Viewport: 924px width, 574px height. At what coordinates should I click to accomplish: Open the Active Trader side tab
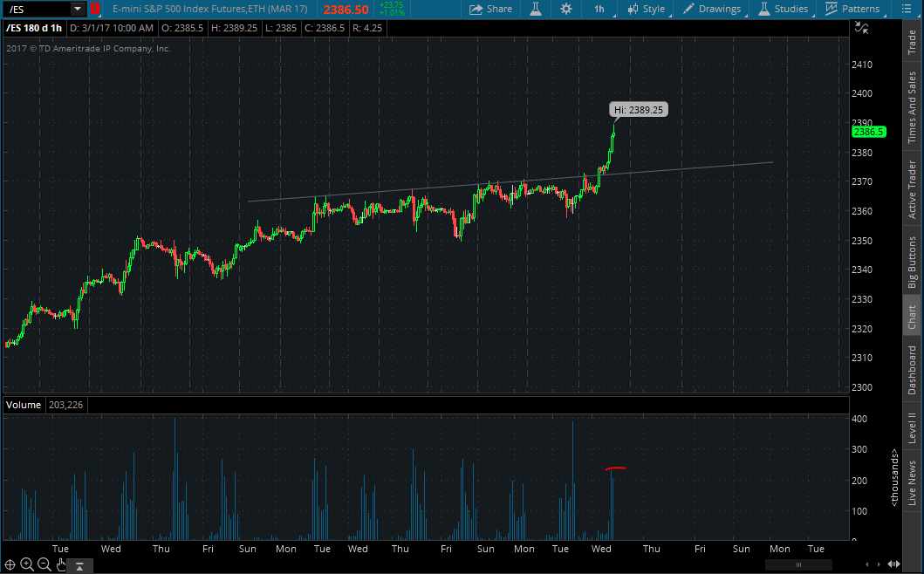pos(912,188)
